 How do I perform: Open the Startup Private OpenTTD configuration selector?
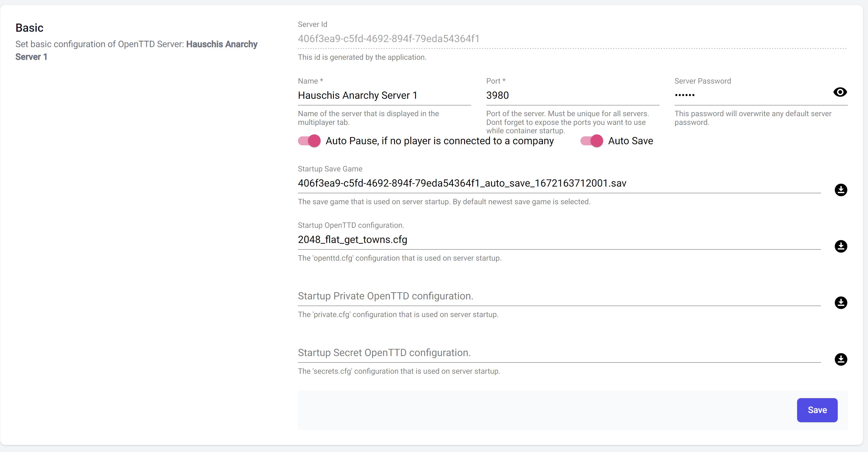pos(559,296)
